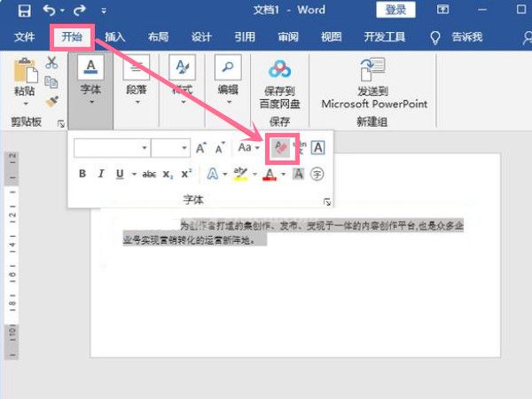The width and height of the screenshot is (532, 399).
Task: Switch to the 设计 tab
Action: coord(201,36)
